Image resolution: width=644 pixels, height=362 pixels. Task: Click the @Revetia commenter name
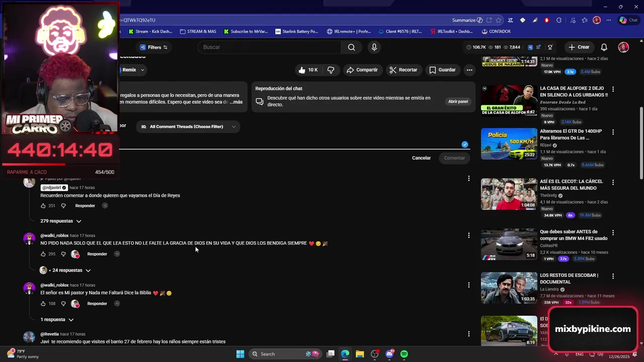click(x=49, y=334)
